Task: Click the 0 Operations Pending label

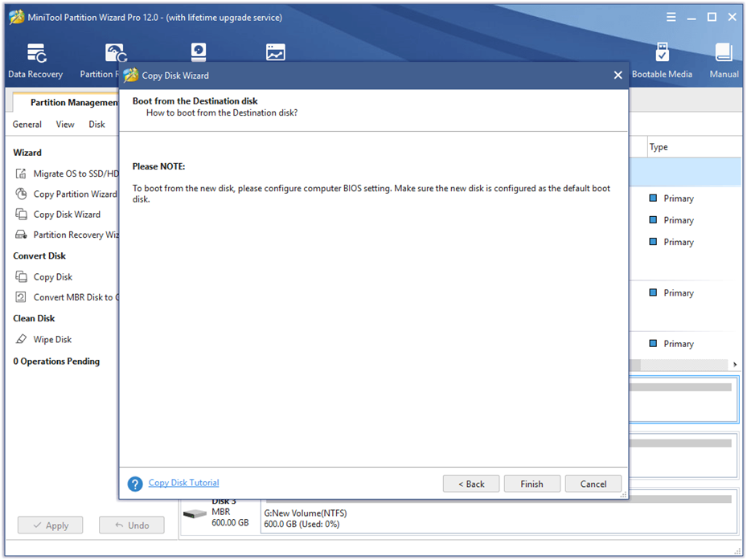Action: [x=56, y=362]
